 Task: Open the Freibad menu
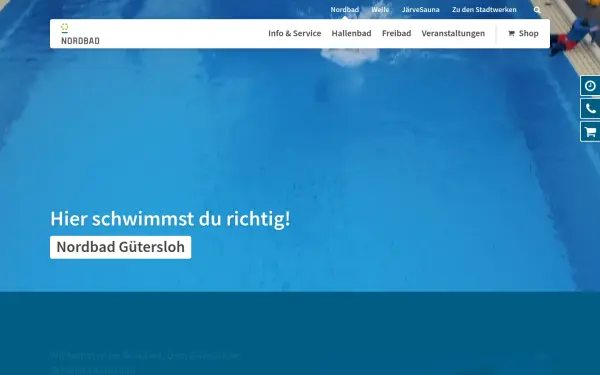click(x=396, y=34)
